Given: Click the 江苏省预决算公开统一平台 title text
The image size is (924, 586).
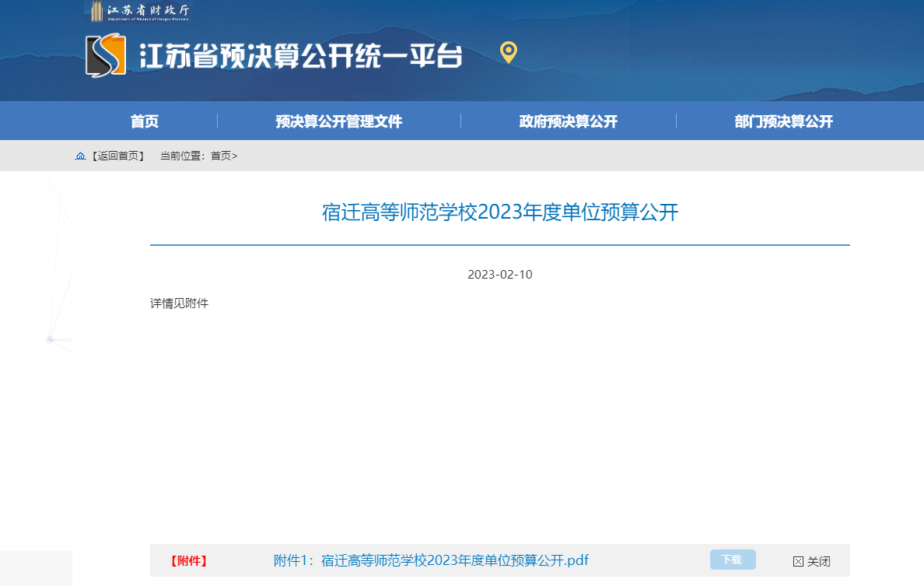Looking at the screenshot, I should pyautogui.click(x=300, y=56).
